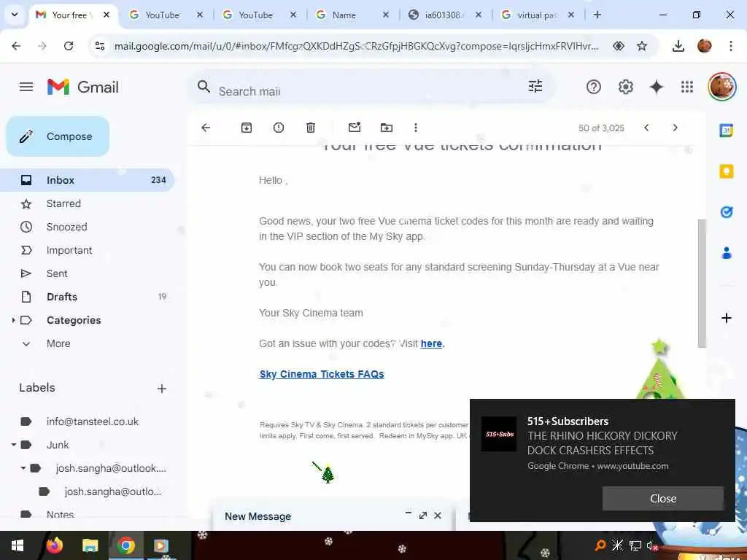Get add-ons with the plus icon
The height and width of the screenshot is (560, 747).
pos(727,318)
